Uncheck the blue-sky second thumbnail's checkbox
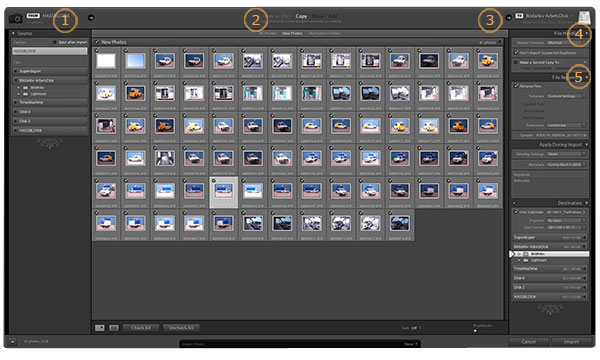600x360 pixels. pos(126,50)
